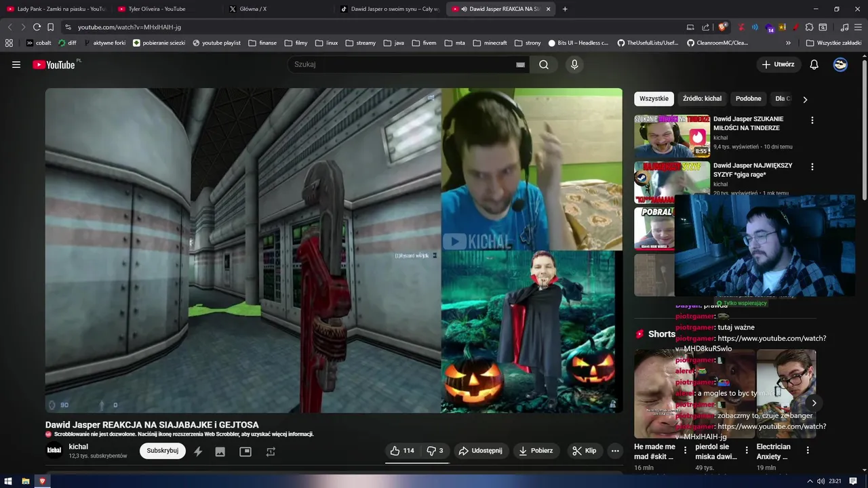Open more actions menu beside Klip
This screenshot has height=488, width=868.
pyautogui.click(x=615, y=451)
